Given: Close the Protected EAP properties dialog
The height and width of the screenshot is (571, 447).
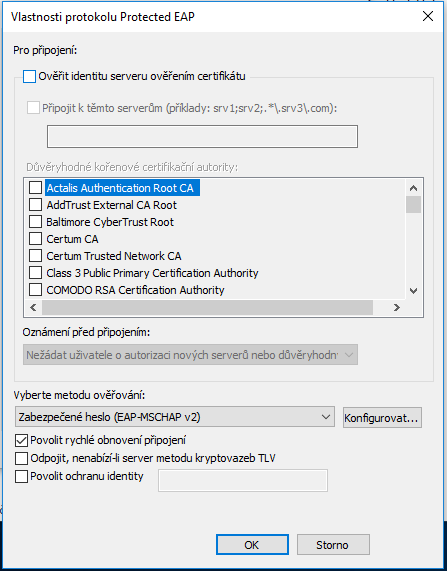Looking at the screenshot, I should click(428, 16).
